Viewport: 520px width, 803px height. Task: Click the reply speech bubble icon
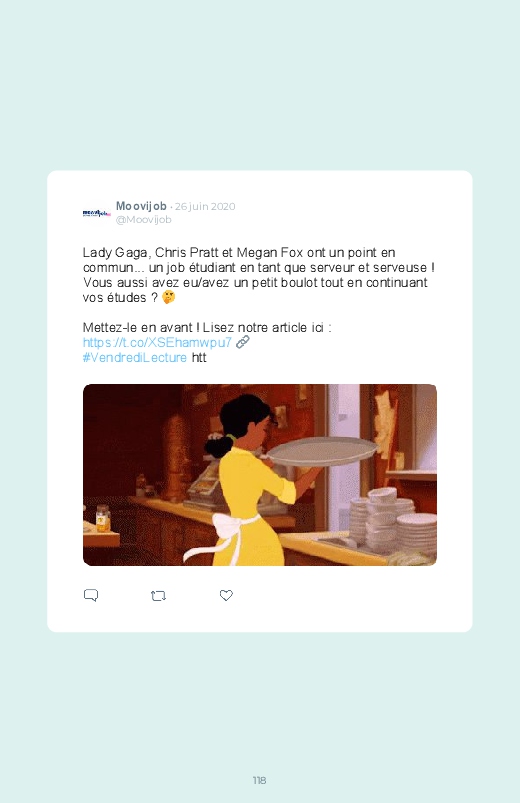(x=91, y=595)
